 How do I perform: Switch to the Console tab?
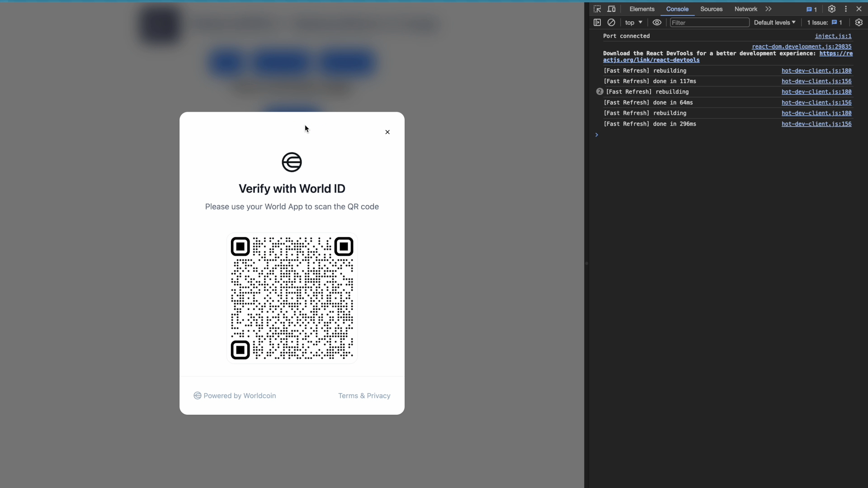pos(677,9)
